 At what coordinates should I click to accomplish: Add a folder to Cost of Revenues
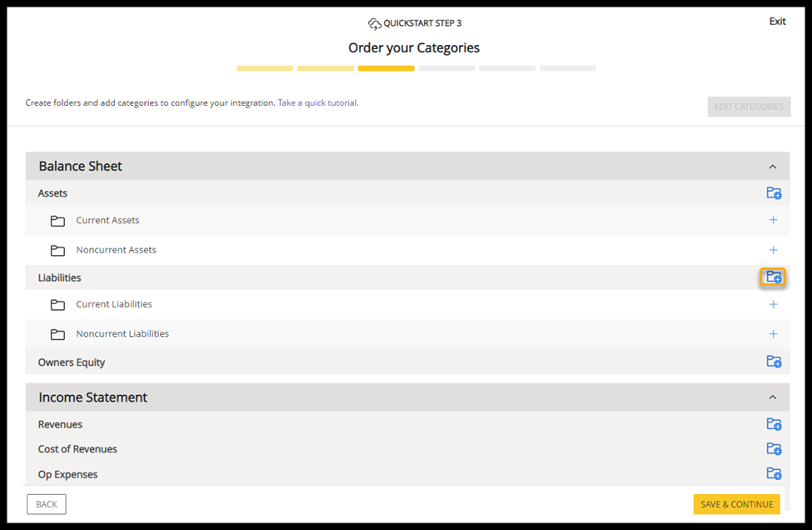click(x=774, y=449)
